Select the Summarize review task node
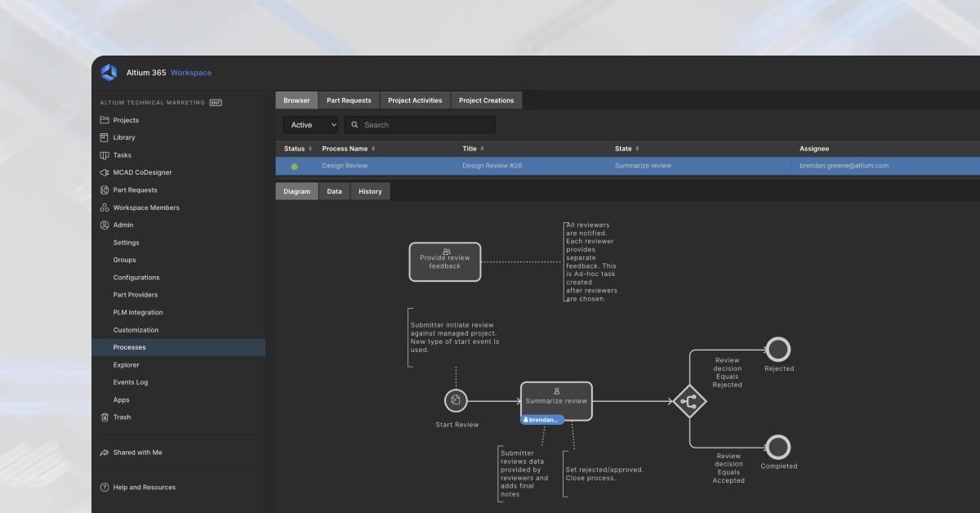 (556, 401)
